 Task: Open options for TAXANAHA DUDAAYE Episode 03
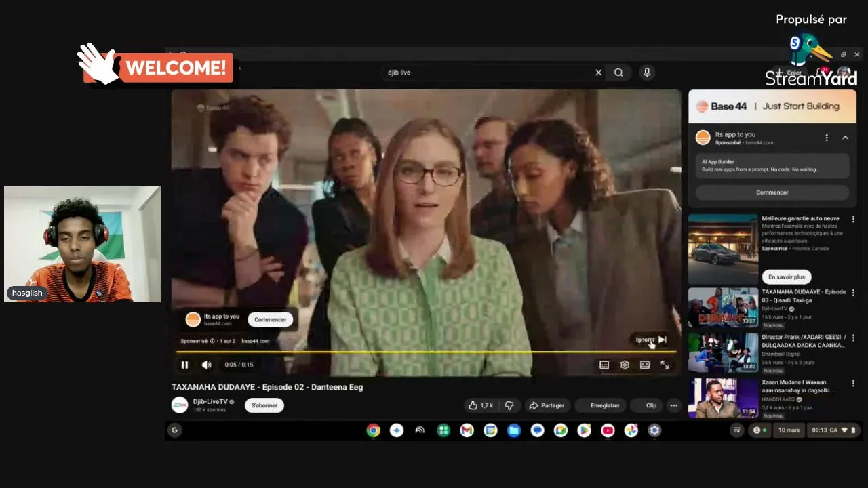pos(853,293)
